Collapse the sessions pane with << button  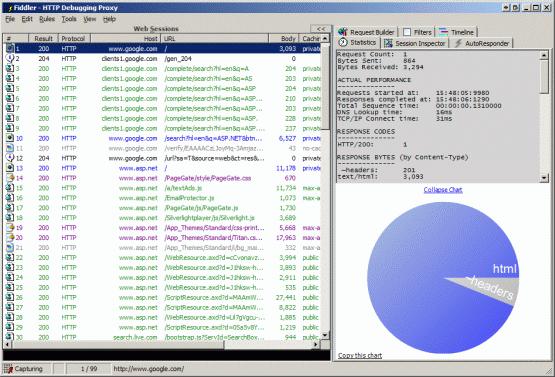pos(321,29)
